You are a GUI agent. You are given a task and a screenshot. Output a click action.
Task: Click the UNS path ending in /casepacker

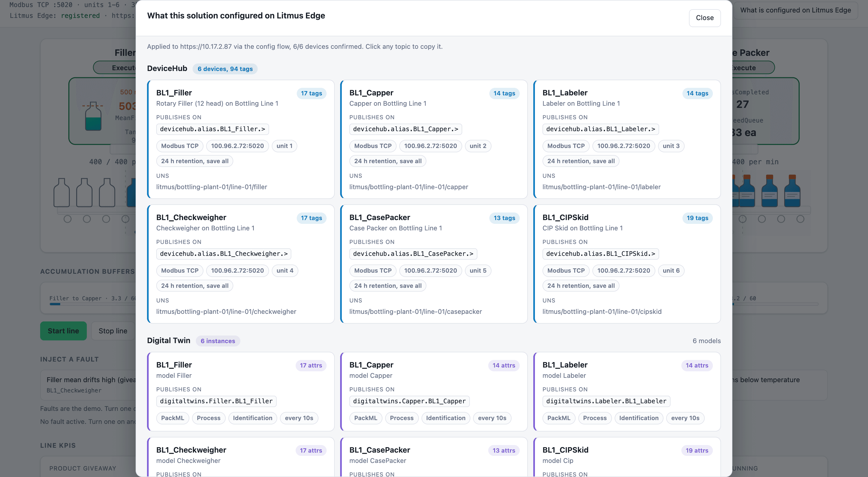click(416, 312)
